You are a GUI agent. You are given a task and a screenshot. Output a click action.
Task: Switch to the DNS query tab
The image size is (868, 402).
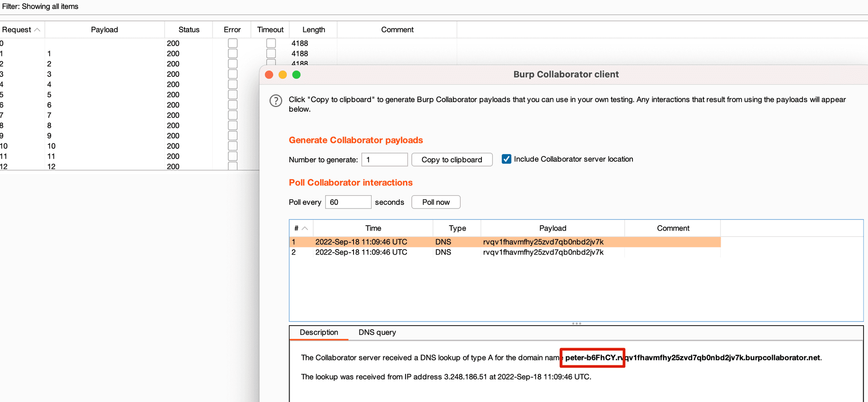377,332
